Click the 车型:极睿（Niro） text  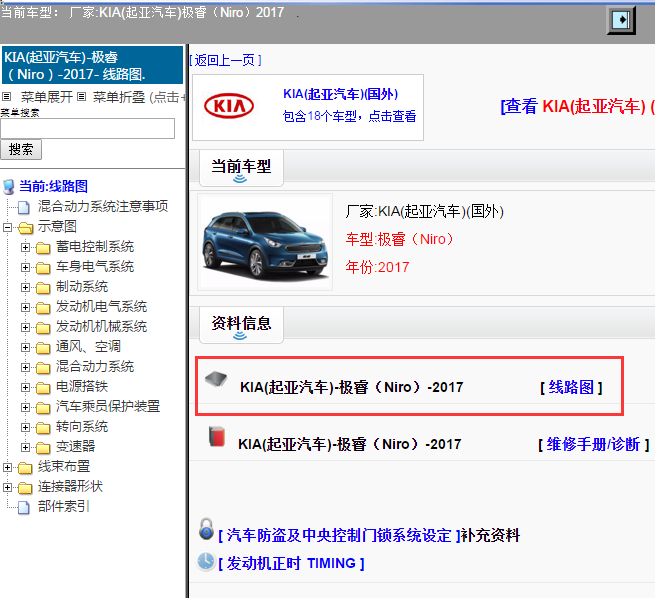click(400, 239)
